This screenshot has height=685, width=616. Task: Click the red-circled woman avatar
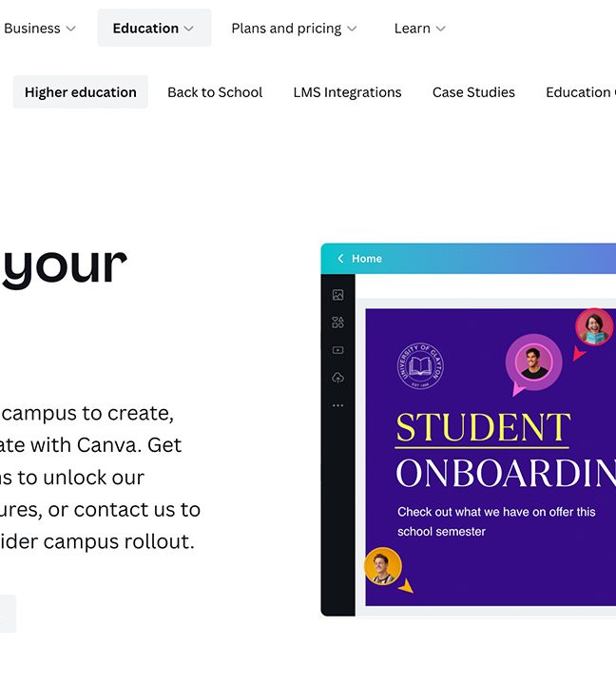[594, 326]
